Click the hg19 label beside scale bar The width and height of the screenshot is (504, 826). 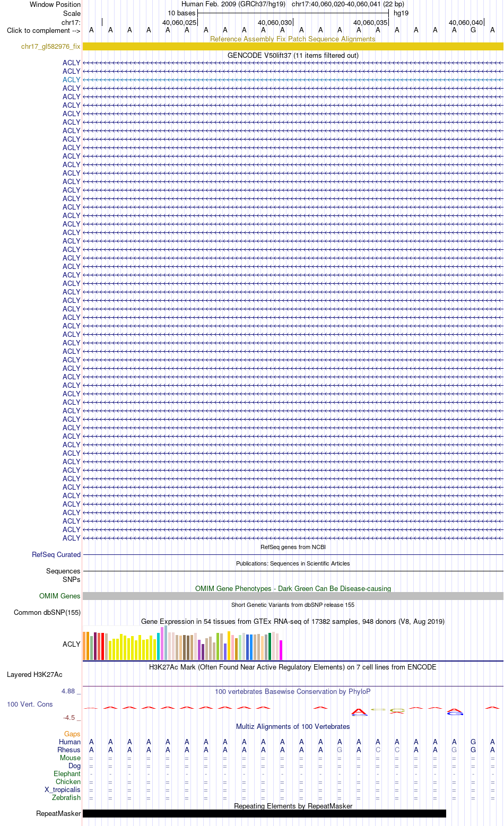coord(401,13)
